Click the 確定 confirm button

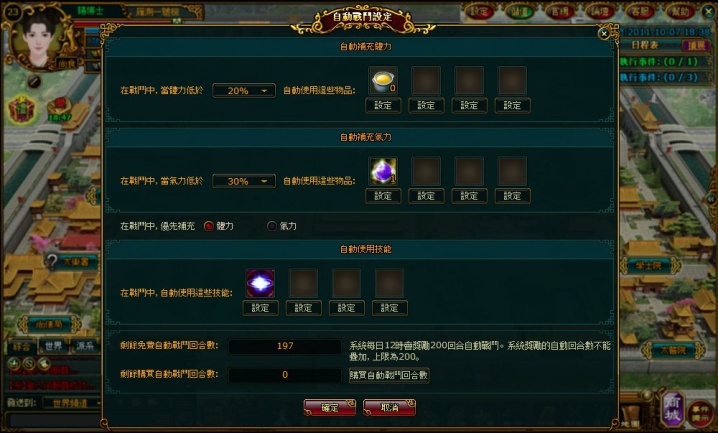click(329, 407)
